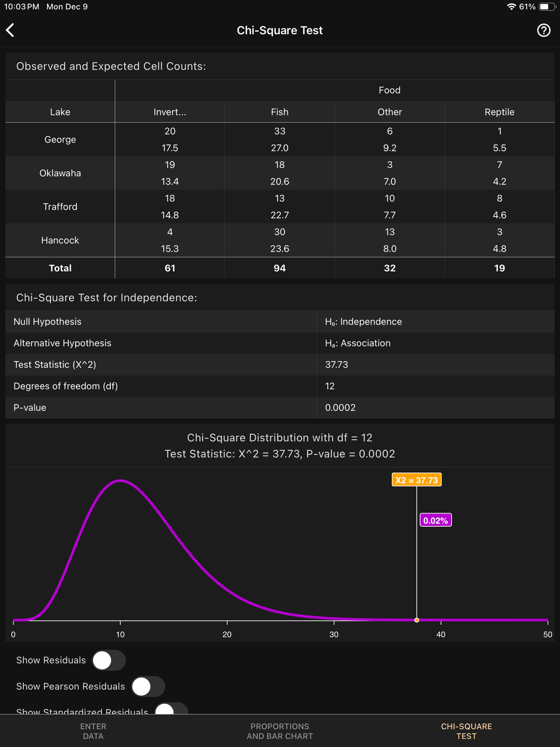
Task: Switch to the Enter Data tab
Action: click(x=93, y=731)
